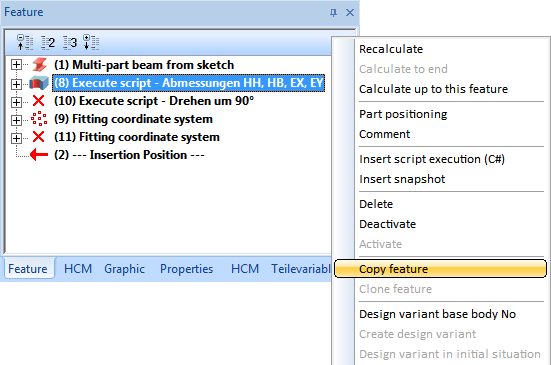Choose Recalculate from context menu

[x=391, y=49]
